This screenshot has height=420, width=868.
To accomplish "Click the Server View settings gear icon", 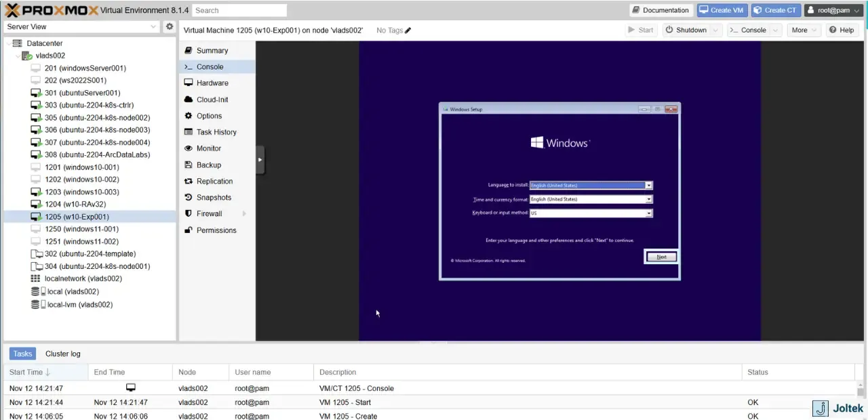I will (x=170, y=26).
